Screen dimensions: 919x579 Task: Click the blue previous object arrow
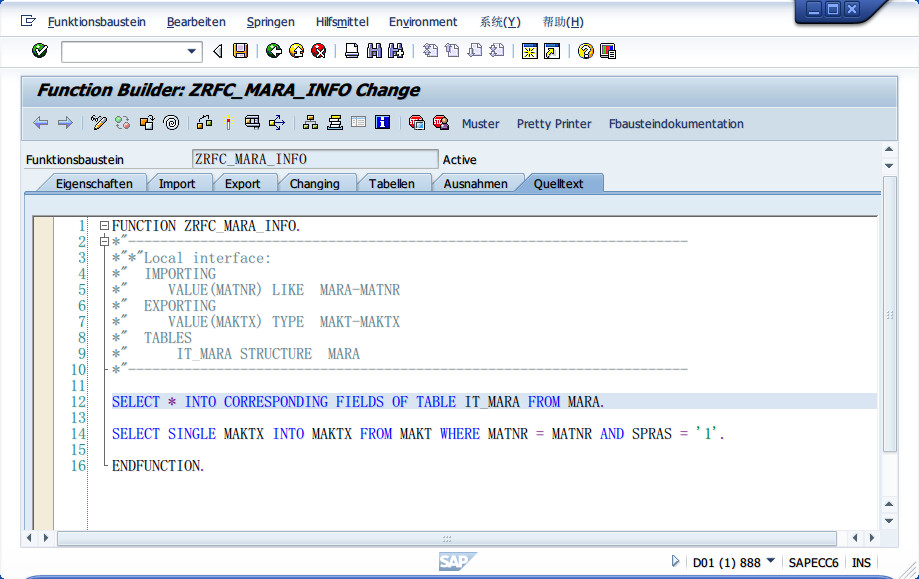40,123
